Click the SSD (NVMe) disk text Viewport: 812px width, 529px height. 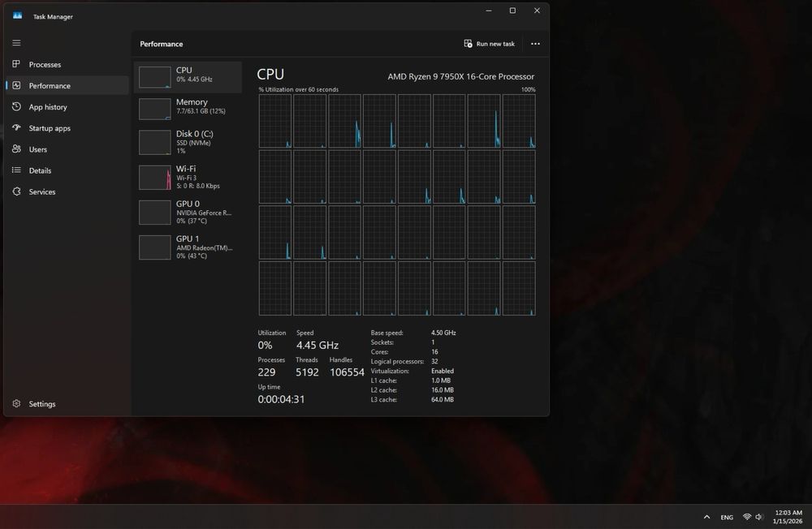tap(193, 143)
